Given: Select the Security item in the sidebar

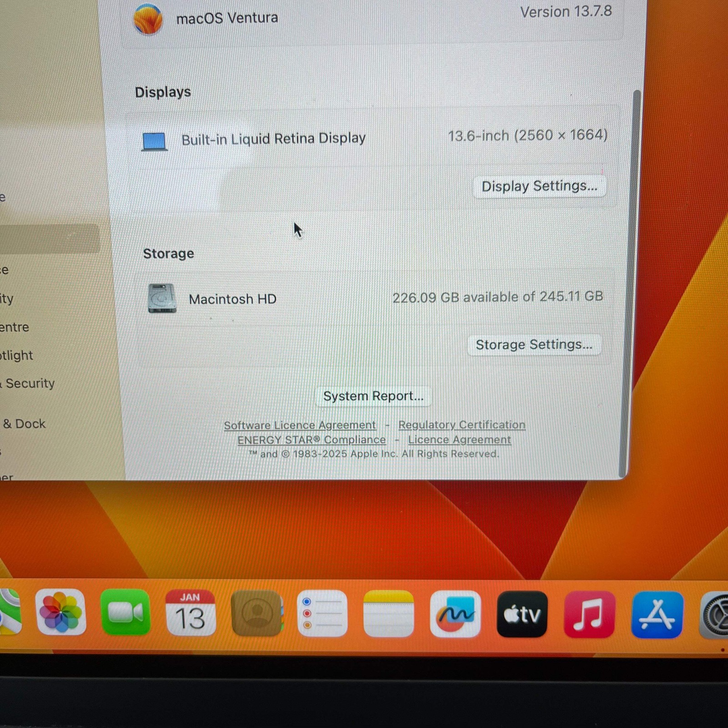Looking at the screenshot, I should point(27,383).
